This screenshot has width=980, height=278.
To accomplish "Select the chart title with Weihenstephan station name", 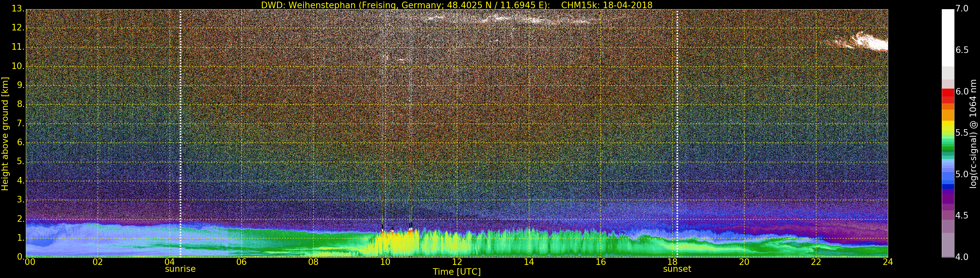I will tap(457, 5).
